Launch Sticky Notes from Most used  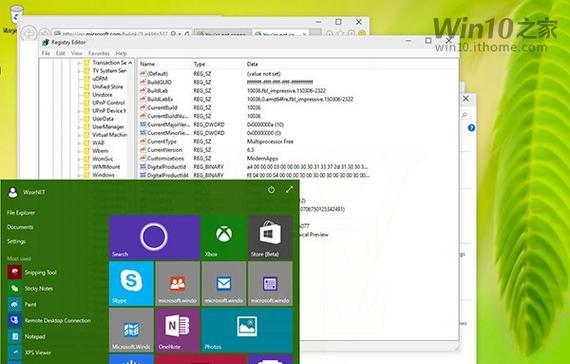pos(31,288)
